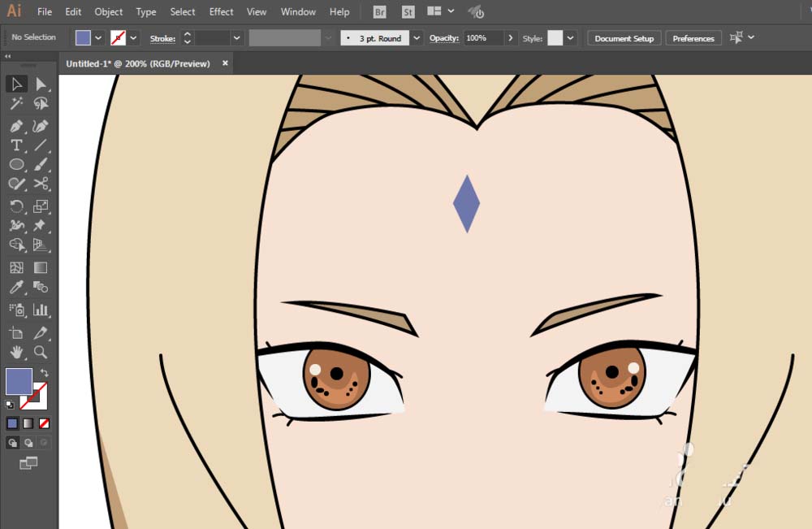Open the Edit menu
The width and height of the screenshot is (812, 529).
[73, 11]
